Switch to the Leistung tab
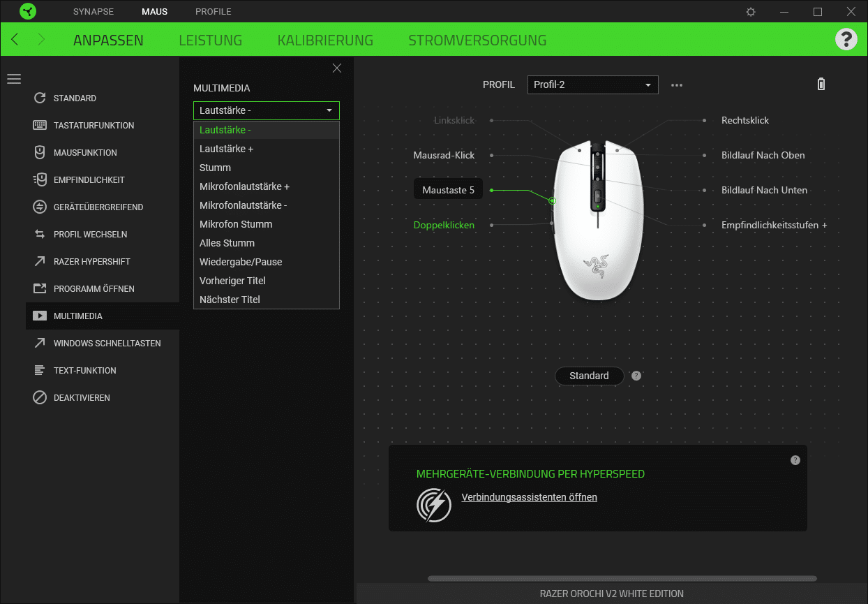This screenshot has height=604, width=868. click(x=210, y=40)
